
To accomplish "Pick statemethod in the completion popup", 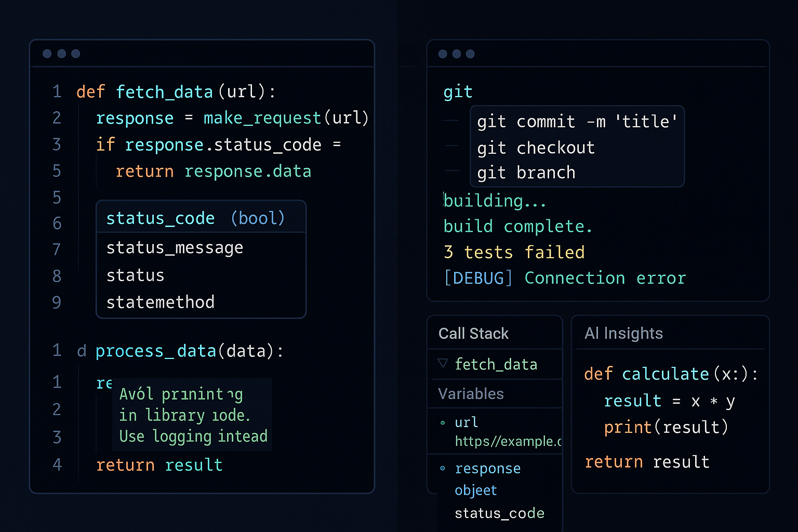I will (x=160, y=302).
